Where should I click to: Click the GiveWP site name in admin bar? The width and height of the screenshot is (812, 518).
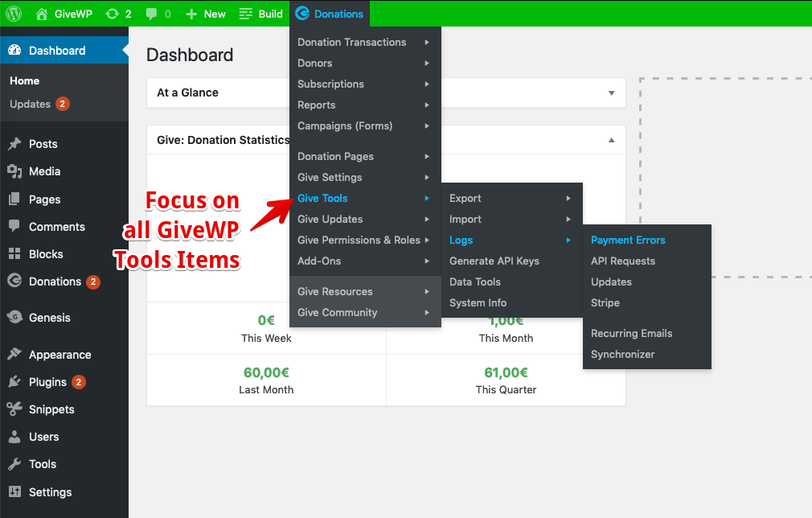tap(73, 14)
